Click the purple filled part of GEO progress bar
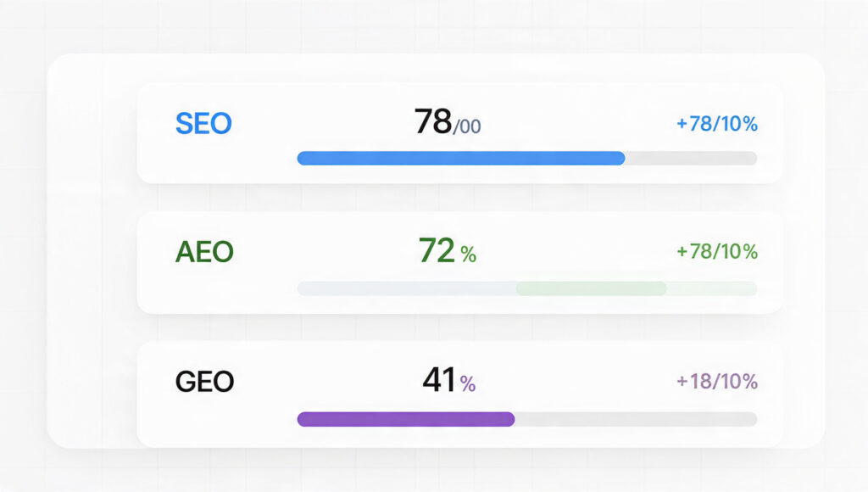Viewport: 868px width, 492px height. tap(405, 419)
